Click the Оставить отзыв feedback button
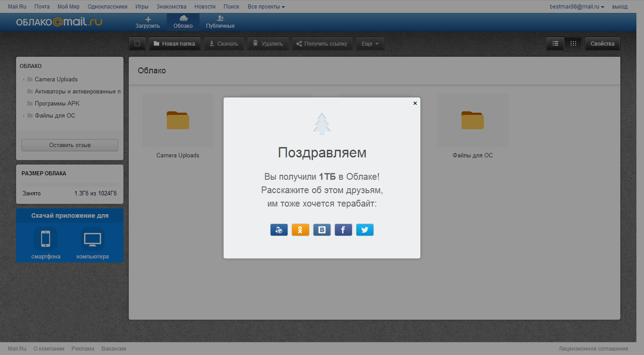 (x=70, y=145)
